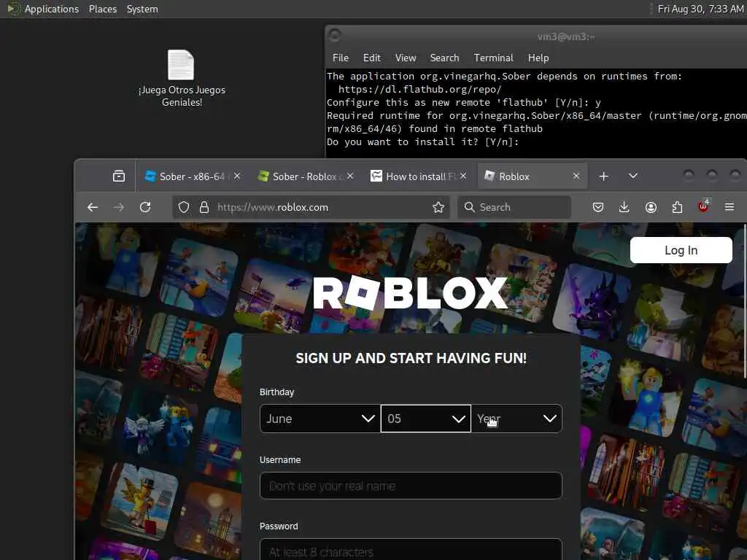747x560 pixels.
Task: View site security padlock info
Action: click(x=204, y=207)
